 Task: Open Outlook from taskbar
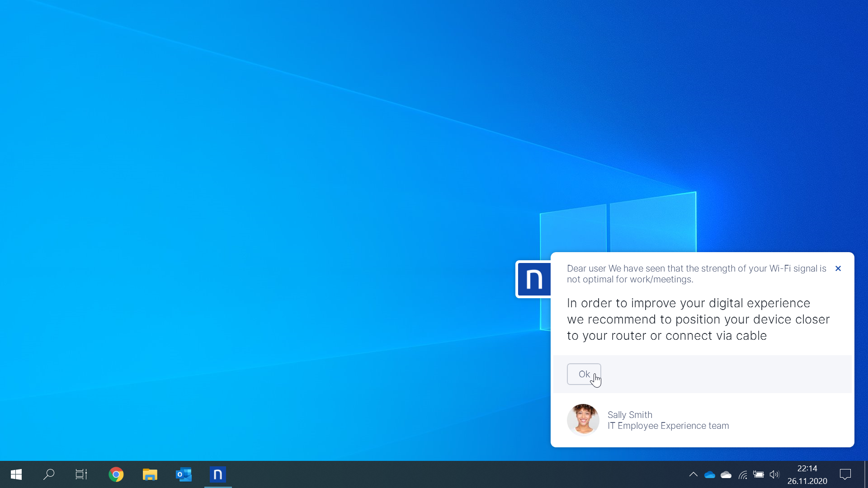[x=184, y=474]
